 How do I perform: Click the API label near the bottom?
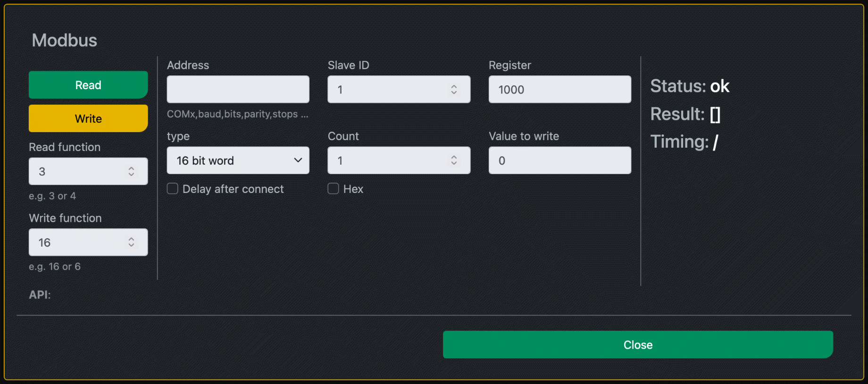[39, 294]
